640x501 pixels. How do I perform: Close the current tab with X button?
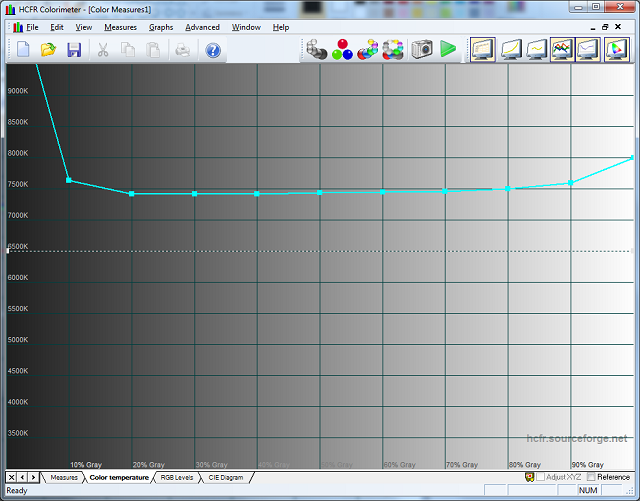pos(11,477)
